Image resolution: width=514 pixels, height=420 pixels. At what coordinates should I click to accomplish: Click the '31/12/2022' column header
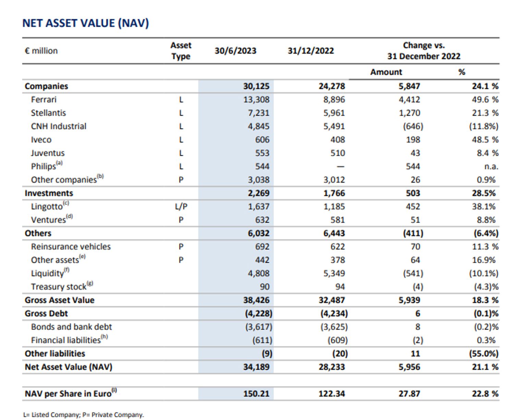click(311, 51)
